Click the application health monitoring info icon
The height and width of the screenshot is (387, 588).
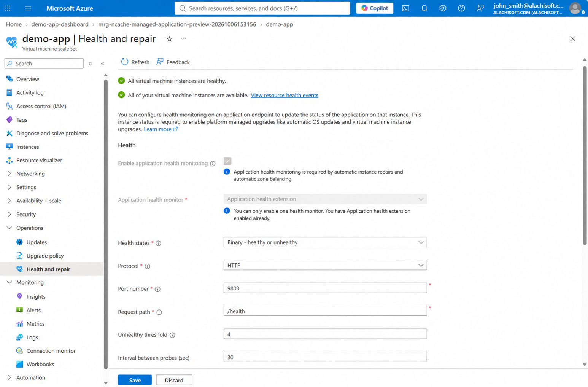[213, 164]
